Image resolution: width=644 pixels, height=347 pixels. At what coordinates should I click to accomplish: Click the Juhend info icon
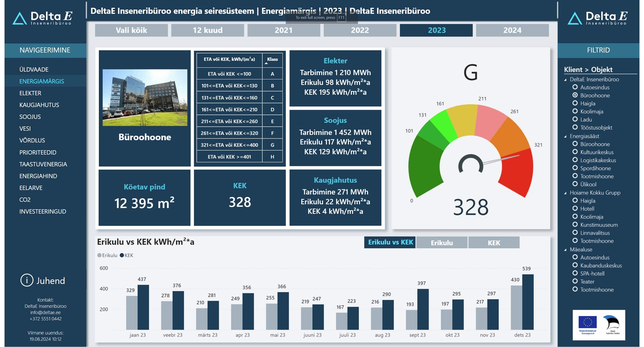point(27,280)
